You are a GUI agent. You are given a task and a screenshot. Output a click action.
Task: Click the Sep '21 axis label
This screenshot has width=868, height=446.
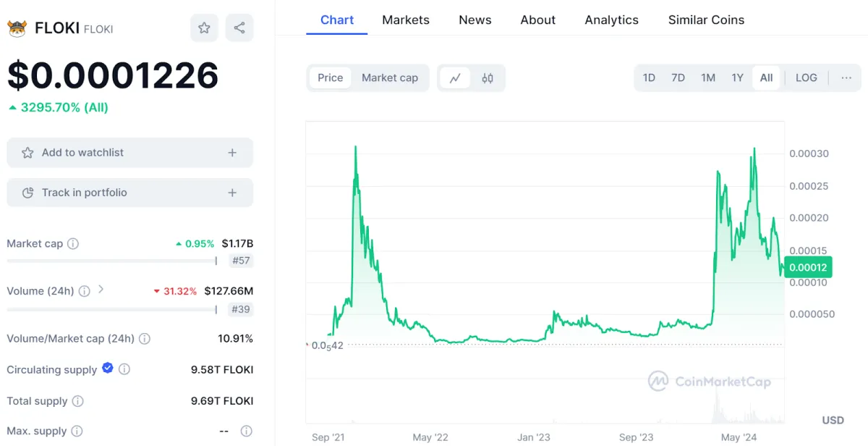[x=329, y=437]
